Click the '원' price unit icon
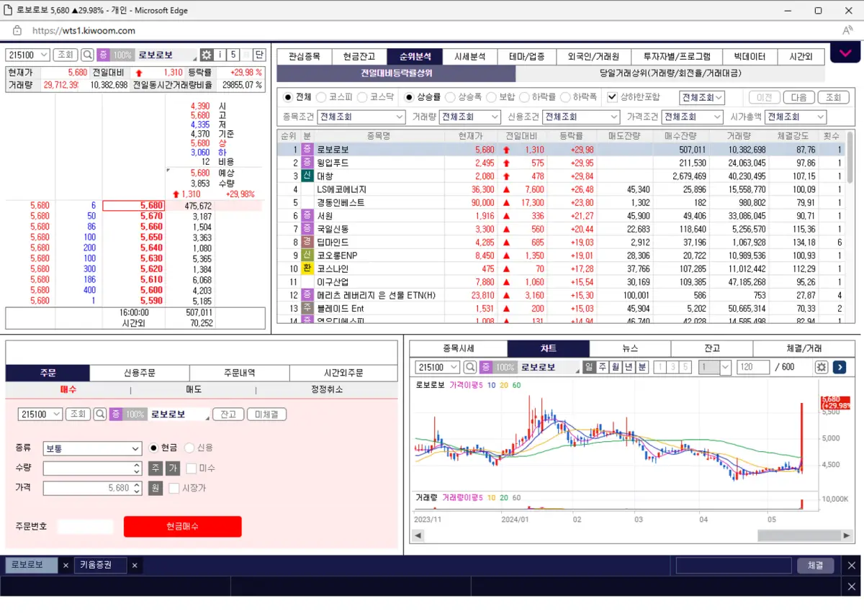This screenshot has height=616, width=864. coord(156,488)
